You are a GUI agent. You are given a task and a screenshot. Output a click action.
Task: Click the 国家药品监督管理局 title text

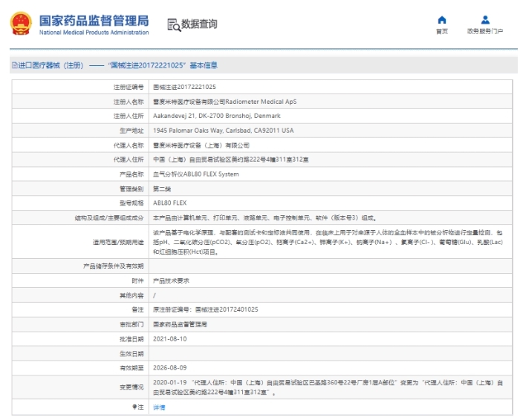click(x=94, y=20)
